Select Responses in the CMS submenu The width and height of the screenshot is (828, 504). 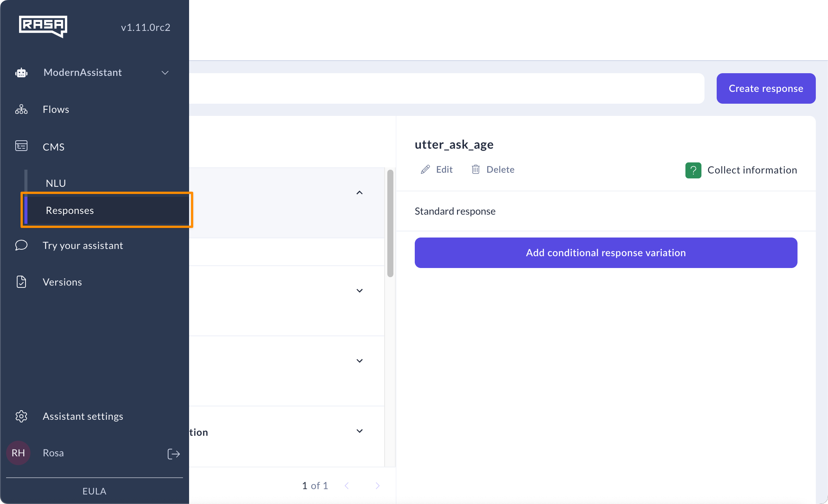click(70, 210)
